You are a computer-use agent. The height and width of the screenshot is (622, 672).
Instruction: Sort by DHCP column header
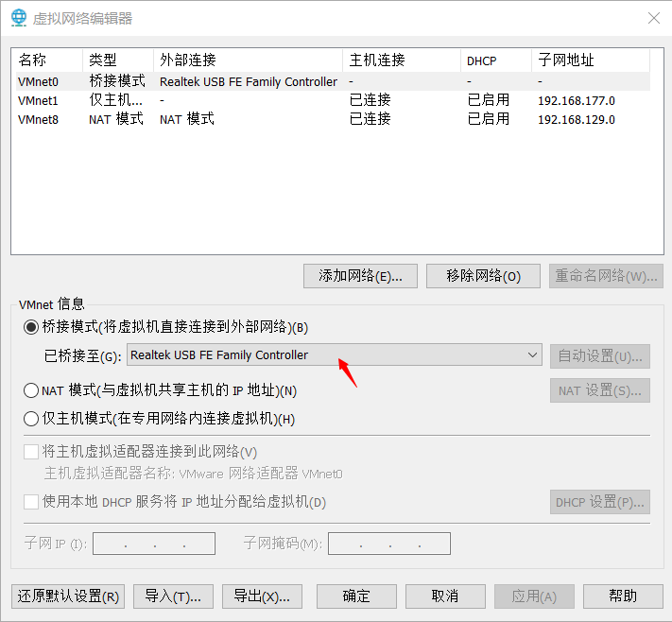(x=496, y=60)
